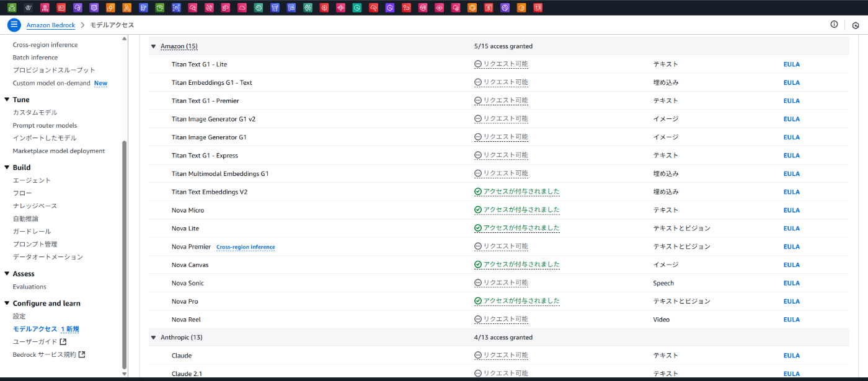Collapse the Tune sidebar section

point(7,100)
